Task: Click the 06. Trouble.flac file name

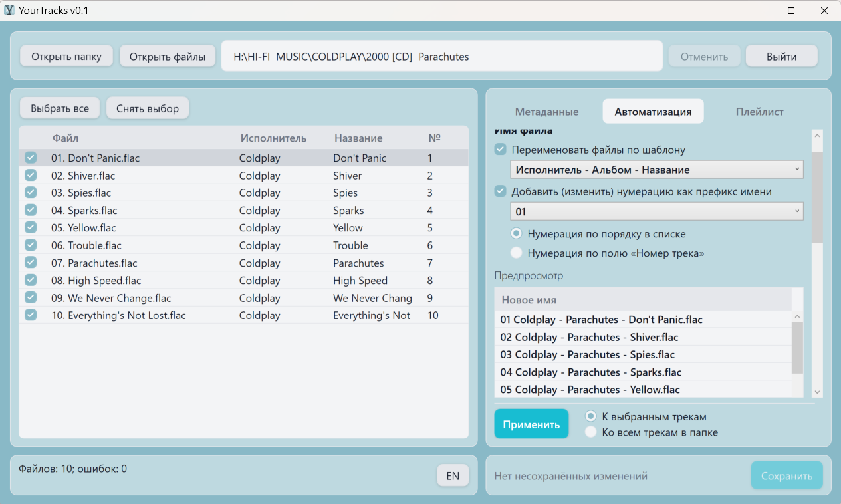Action: 86,245
